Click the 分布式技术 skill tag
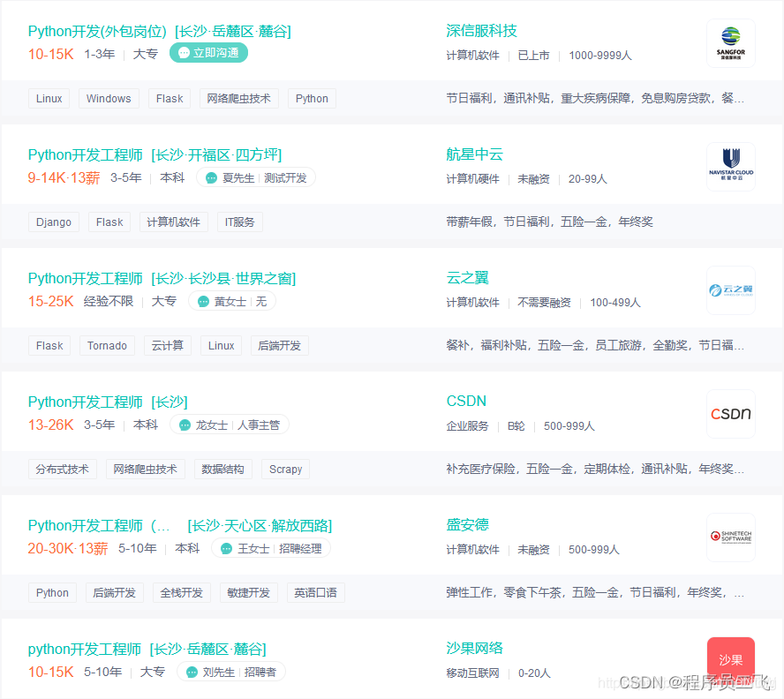 (63, 469)
